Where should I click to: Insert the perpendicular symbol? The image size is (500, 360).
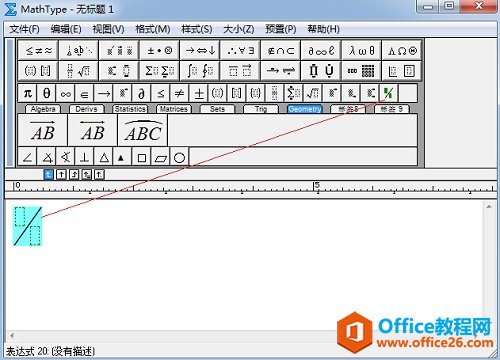[x=85, y=157]
